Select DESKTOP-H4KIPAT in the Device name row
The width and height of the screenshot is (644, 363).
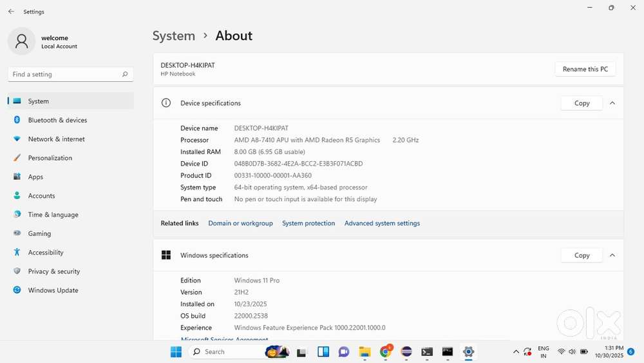coord(261,128)
